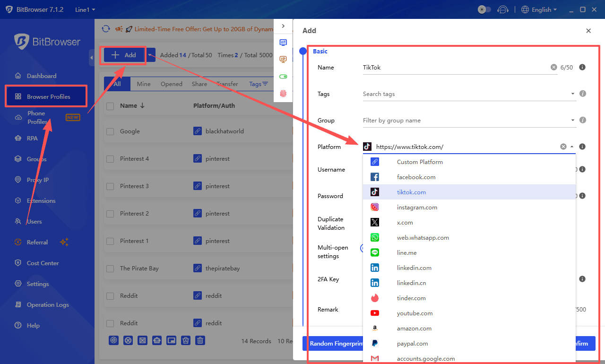Switch to the Mine tab
The image size is (605, 364).
point(143,84)
